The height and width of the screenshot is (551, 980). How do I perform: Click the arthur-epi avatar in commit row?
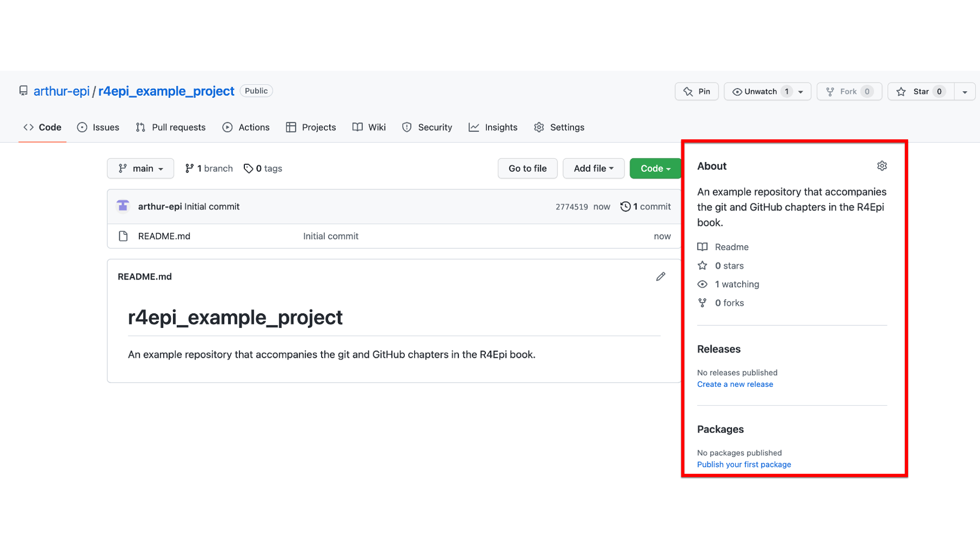pos(123,206)
